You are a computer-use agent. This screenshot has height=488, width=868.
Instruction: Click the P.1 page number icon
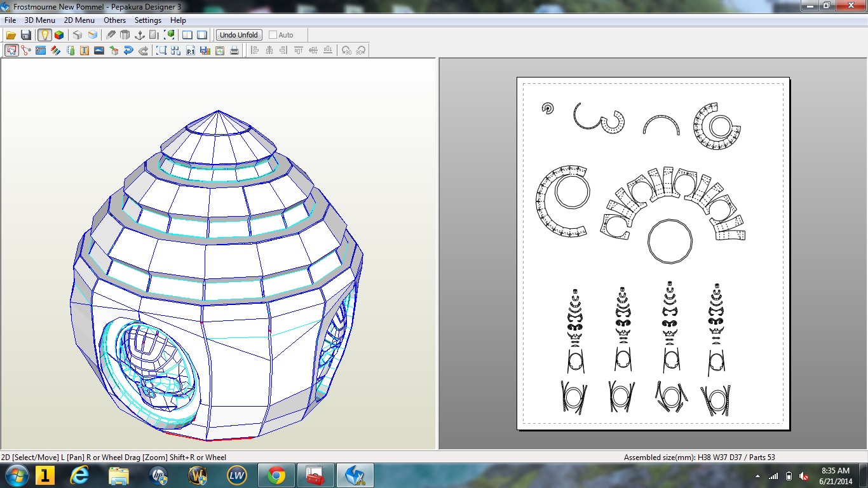[x=191, y=50]
